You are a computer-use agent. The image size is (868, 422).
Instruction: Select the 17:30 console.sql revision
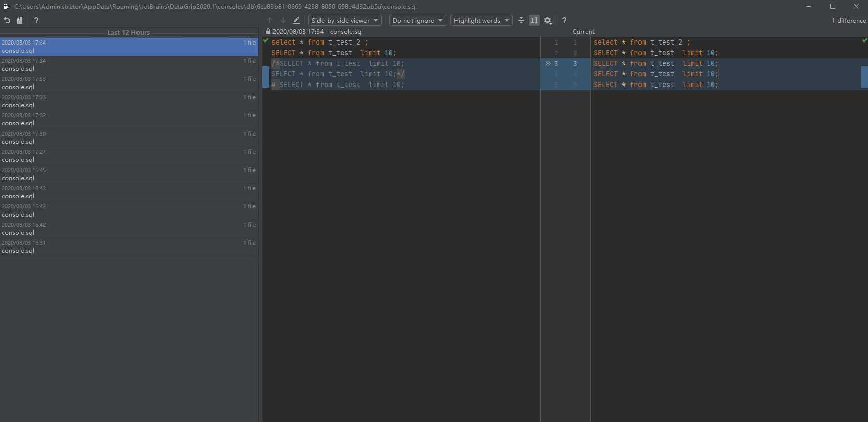click(x=129, y=138)
